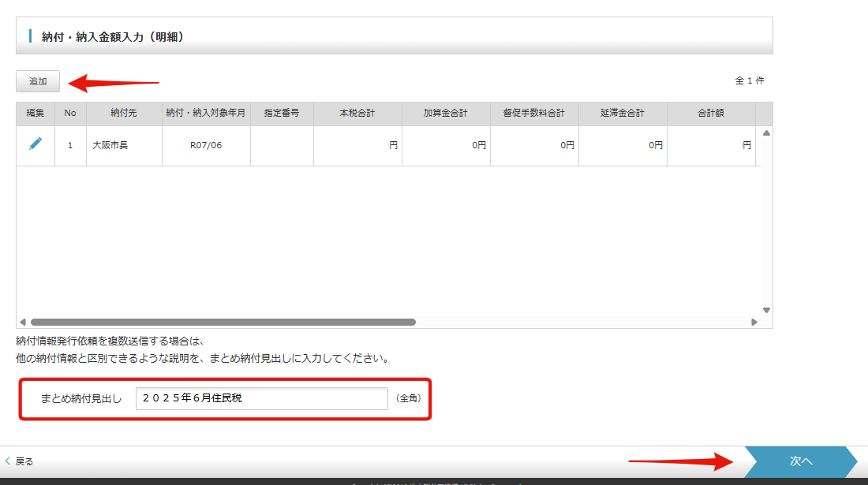Click the table's scroll-up arrow

767,132
